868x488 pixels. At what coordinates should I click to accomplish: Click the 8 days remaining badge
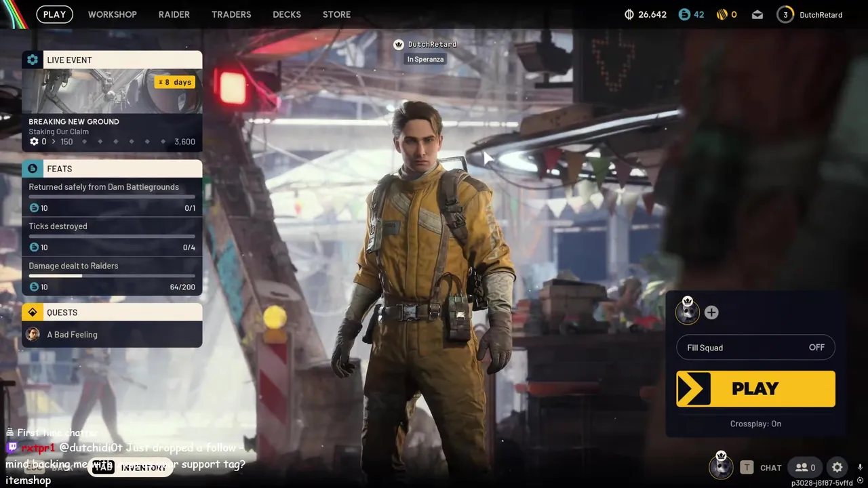[x=175, y=82]
